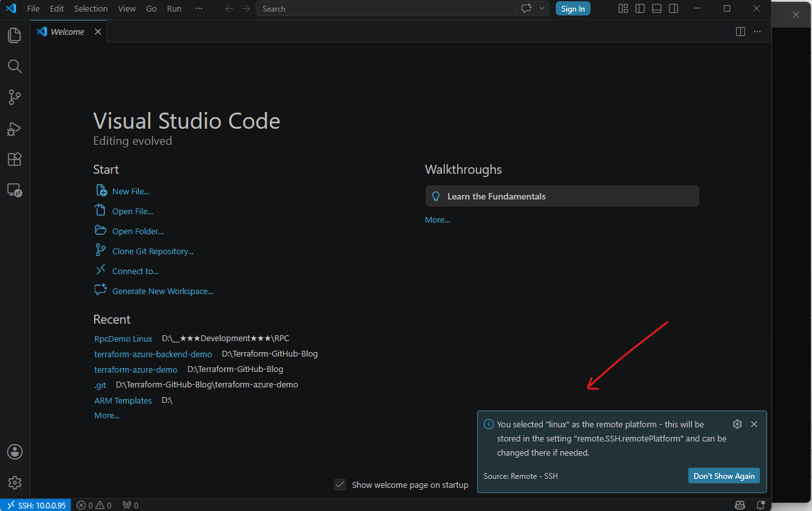Open the Run menu
This screenshot has width=812, height=511.
point(174,8)
